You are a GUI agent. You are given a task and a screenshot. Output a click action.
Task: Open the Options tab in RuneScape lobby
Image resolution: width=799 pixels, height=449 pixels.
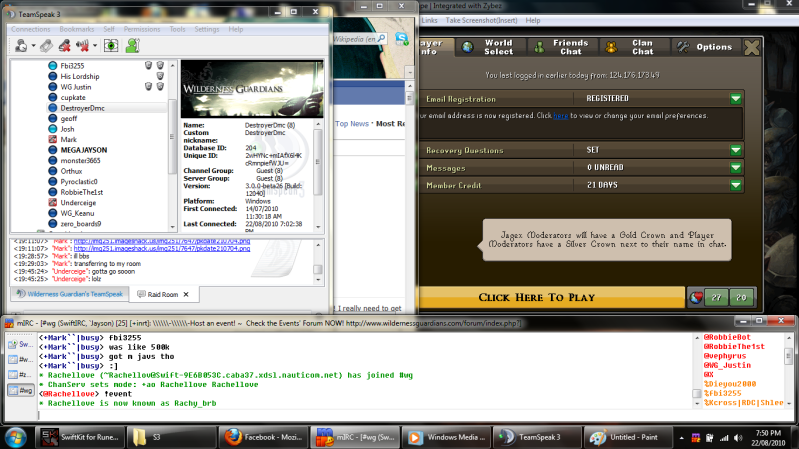pos(705,47)
